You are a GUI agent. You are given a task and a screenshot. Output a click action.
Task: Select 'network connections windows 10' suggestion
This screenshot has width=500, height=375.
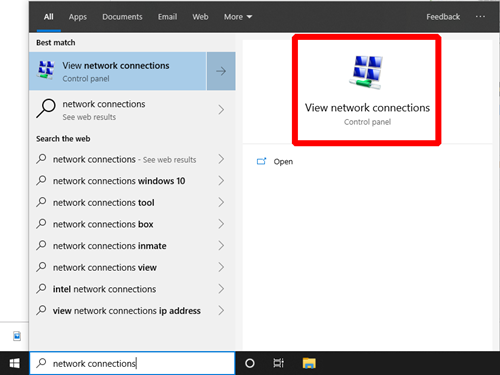pyautogui.click(x=132, y=181)
